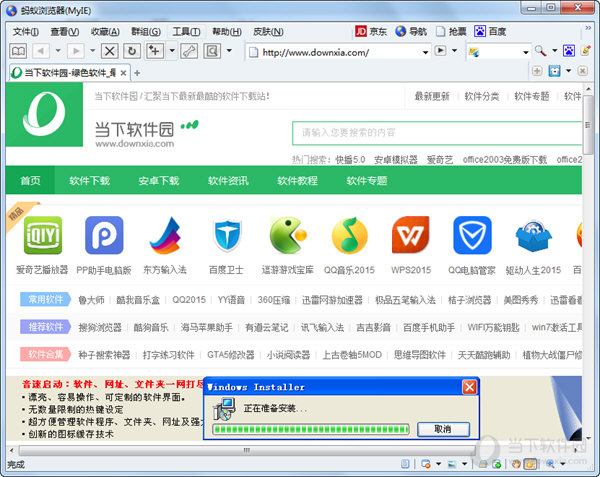Open the 京东 bookmark link
The image size is (600, 477).
click(x=371, y=31)
